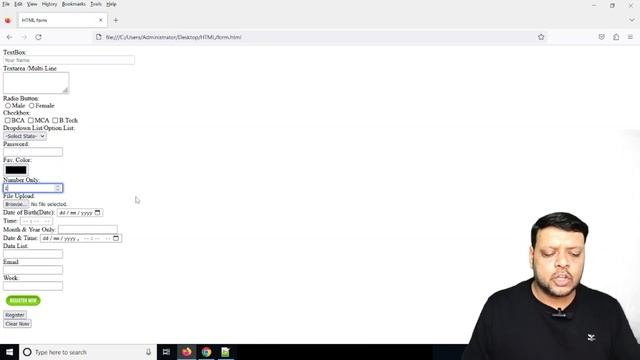Image resolution: width=640 pixels, height=360 pixels.
Task: Click the browser Back arrow
Action: (9, 37)
